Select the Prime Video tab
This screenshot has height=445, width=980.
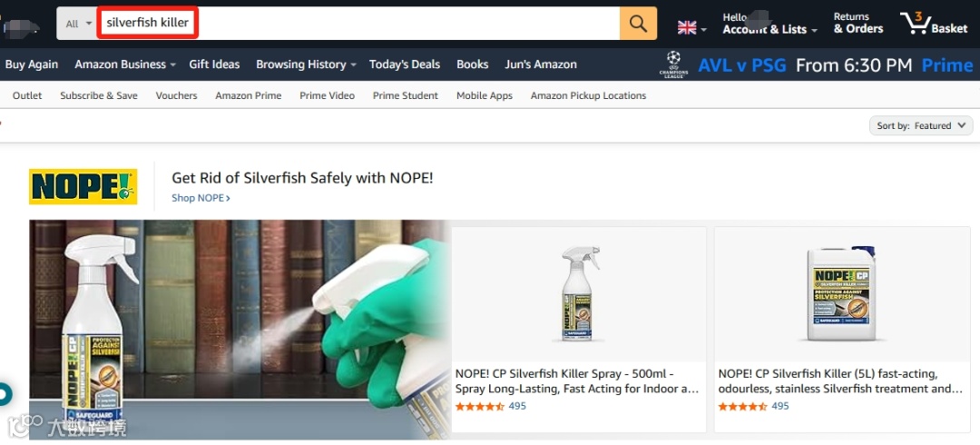click(x=327, y=95)
